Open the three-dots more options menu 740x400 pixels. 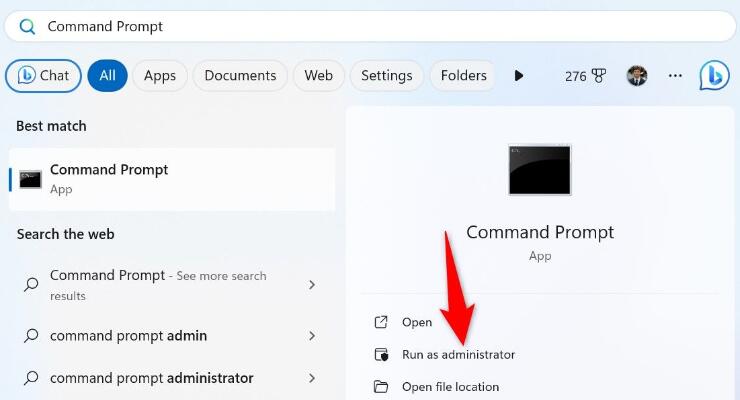tap(675, 75)
